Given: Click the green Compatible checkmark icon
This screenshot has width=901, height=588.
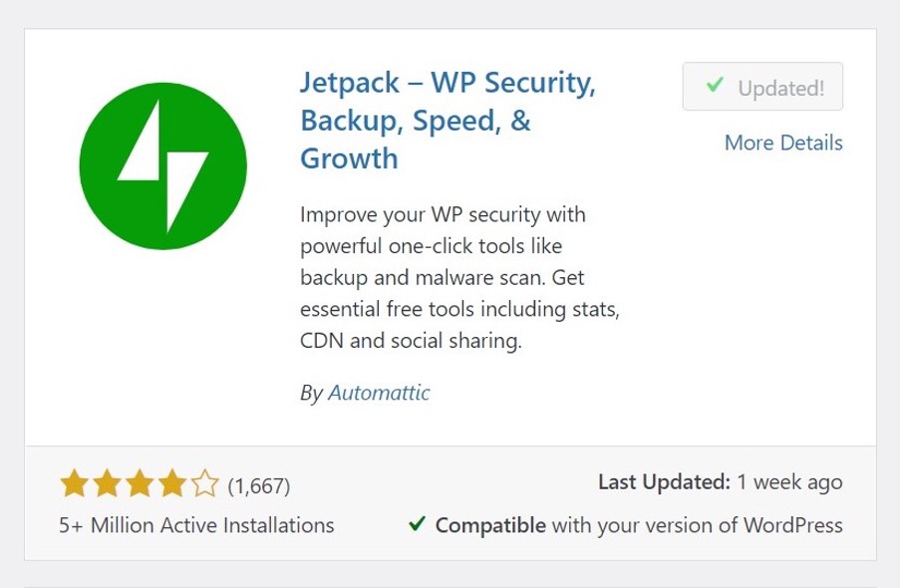Looking at the screenshot, I should coord(418,523).
